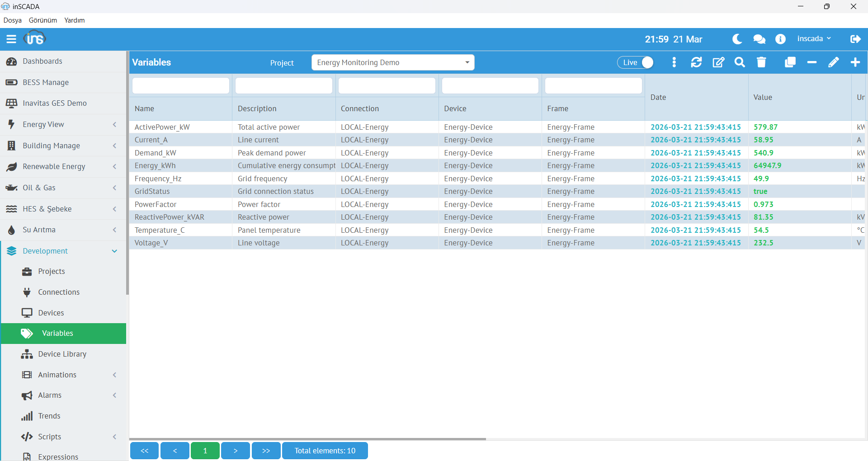This screenshot has height=461, width=868.
Task: Click the pencil edit icon
Action: (833, 62)
